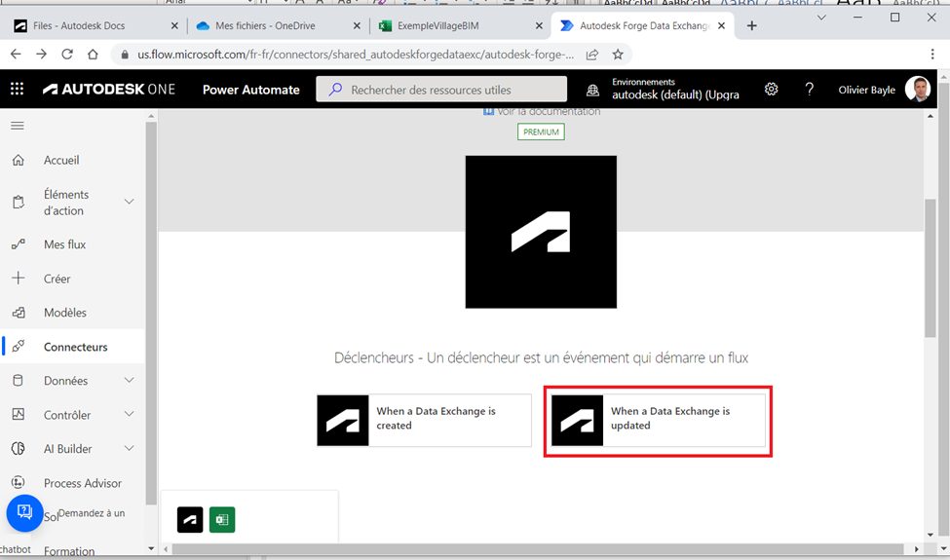This screenshot has height=560, width=950.
Task: Click the sidebar vertical scrollbar thumb
Action: pyautogui.click(x=151, y=313)
